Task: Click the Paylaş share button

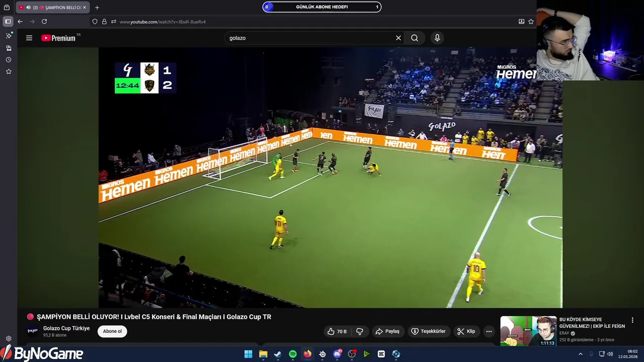Action: point(387,331)
